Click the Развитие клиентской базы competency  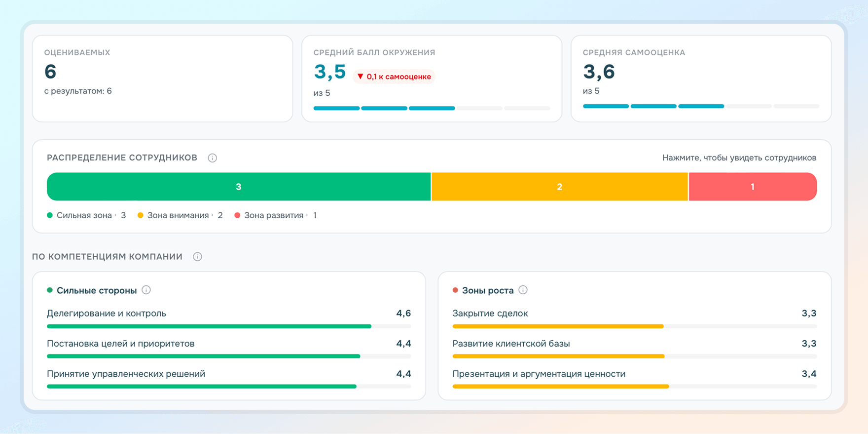coord(511,344)
